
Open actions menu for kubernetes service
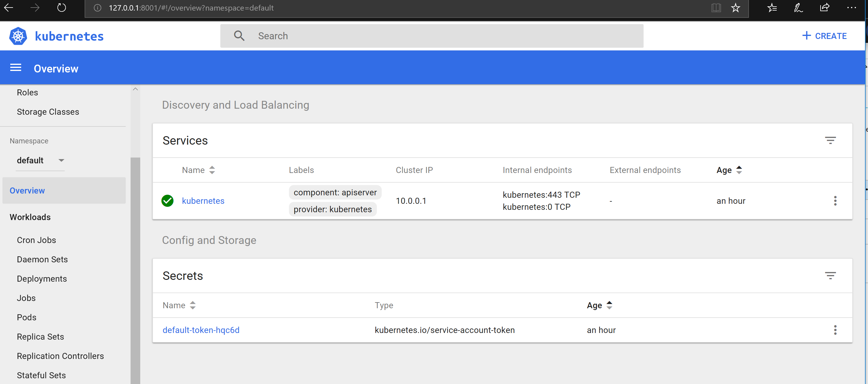click(x=835, y=201)
